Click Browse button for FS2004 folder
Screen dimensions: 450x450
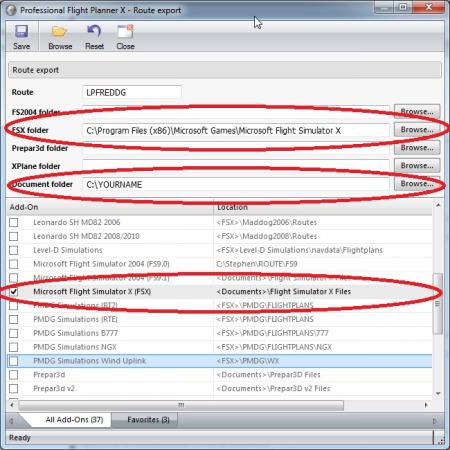click(417, 111)
